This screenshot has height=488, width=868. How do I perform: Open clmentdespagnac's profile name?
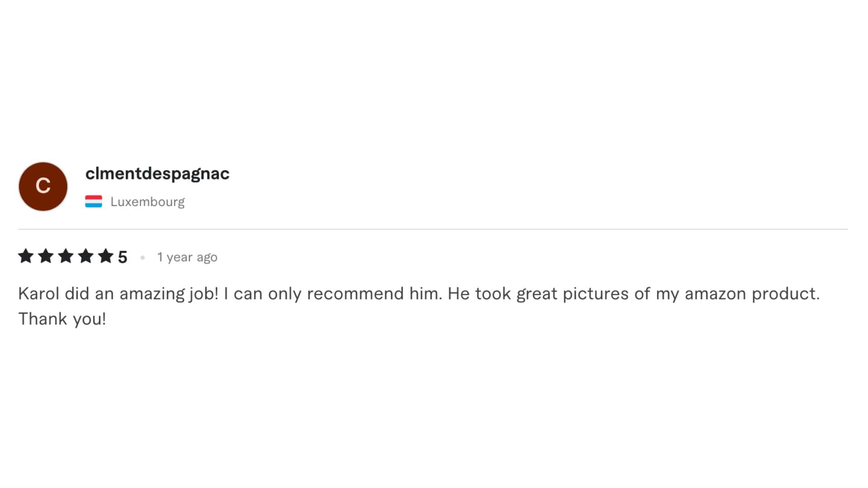tap(157, 174)
